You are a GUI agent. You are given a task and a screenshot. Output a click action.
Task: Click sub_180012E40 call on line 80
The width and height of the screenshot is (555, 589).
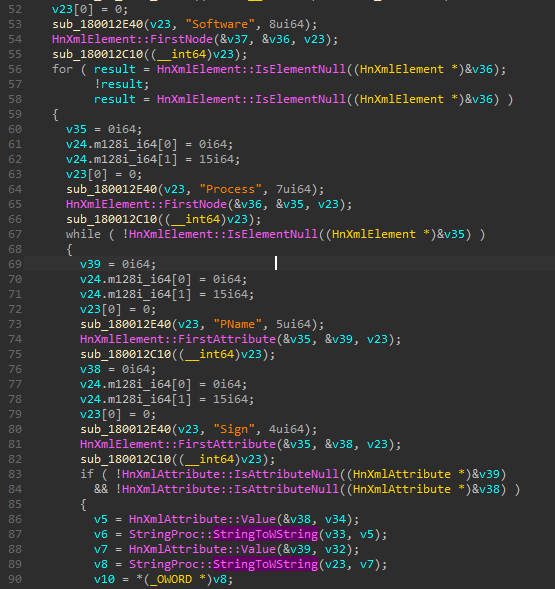126,429
